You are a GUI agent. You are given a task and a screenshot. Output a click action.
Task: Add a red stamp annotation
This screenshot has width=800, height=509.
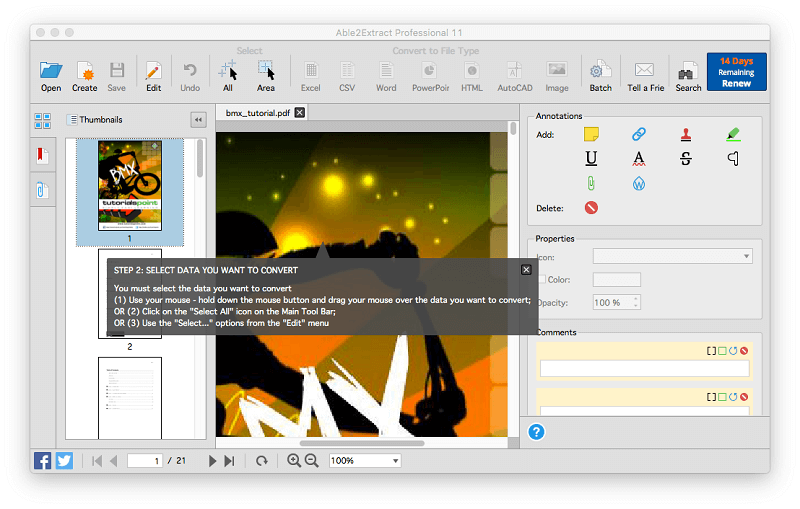[x=686, y=134]
